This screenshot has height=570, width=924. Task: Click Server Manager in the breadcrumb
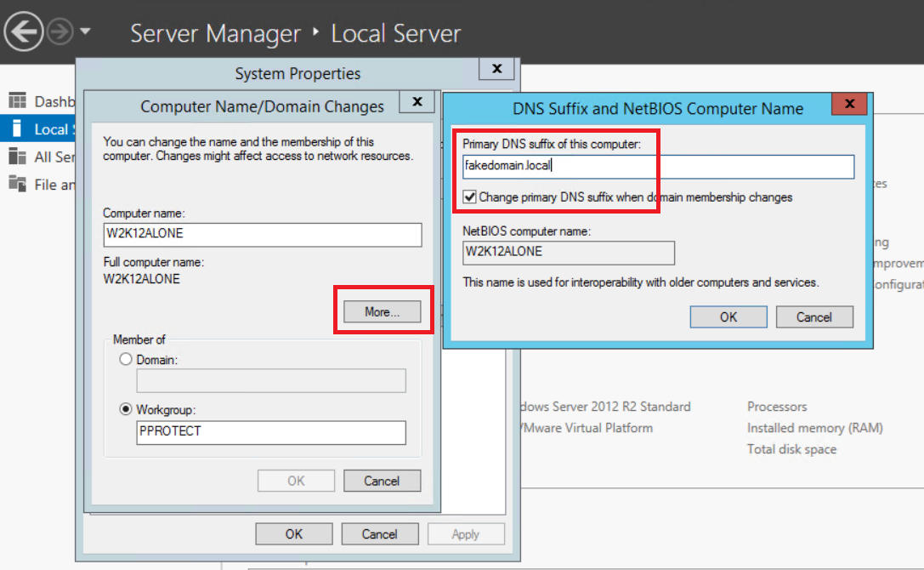215,33
